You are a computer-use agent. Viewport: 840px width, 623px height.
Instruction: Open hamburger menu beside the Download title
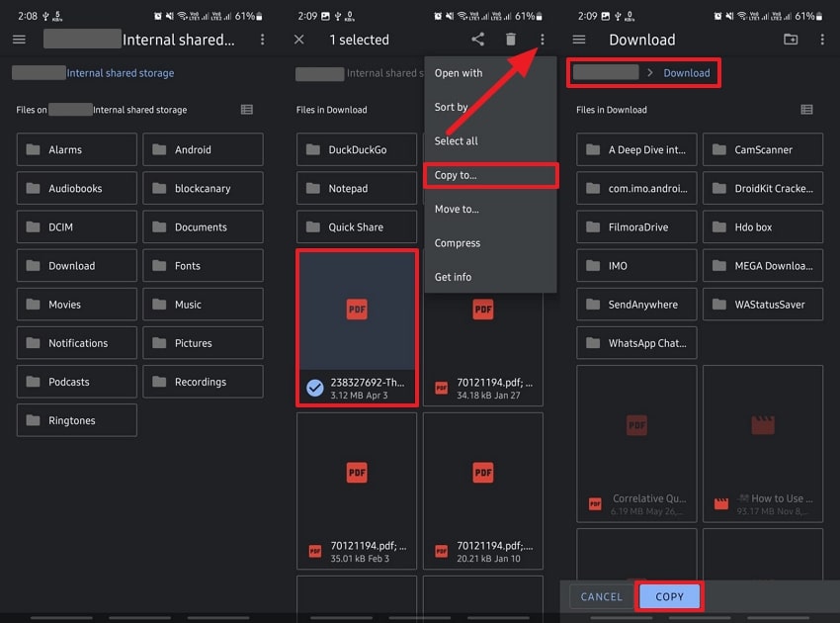579,40
